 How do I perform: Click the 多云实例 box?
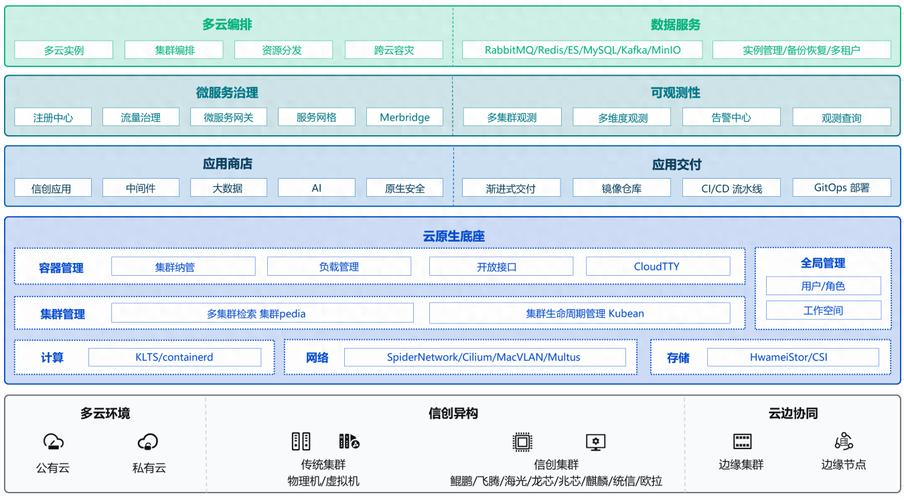(64, 50)
